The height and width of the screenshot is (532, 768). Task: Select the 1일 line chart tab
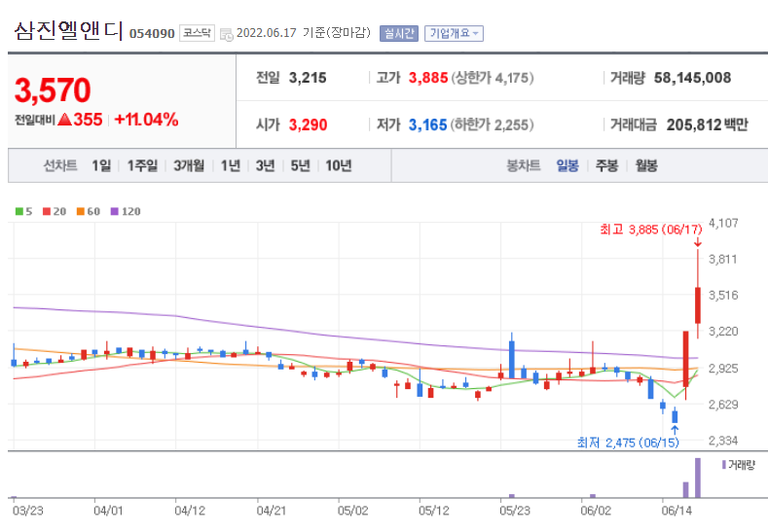101,165
